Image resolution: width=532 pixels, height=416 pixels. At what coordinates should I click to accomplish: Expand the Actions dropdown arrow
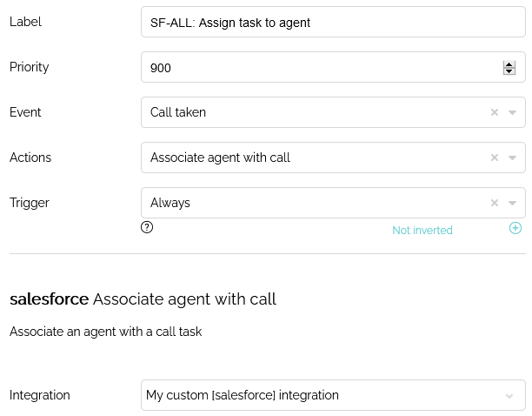click(x=512, y=158)
